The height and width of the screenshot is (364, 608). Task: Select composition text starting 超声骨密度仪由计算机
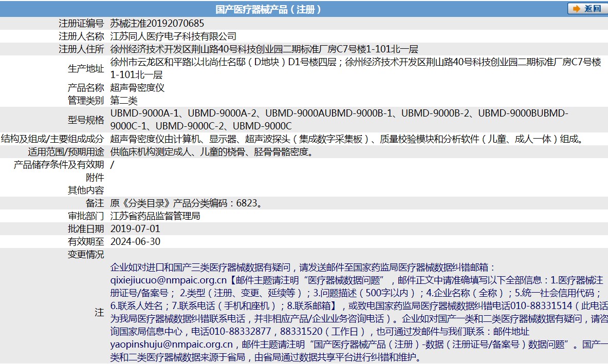point(347,139)
